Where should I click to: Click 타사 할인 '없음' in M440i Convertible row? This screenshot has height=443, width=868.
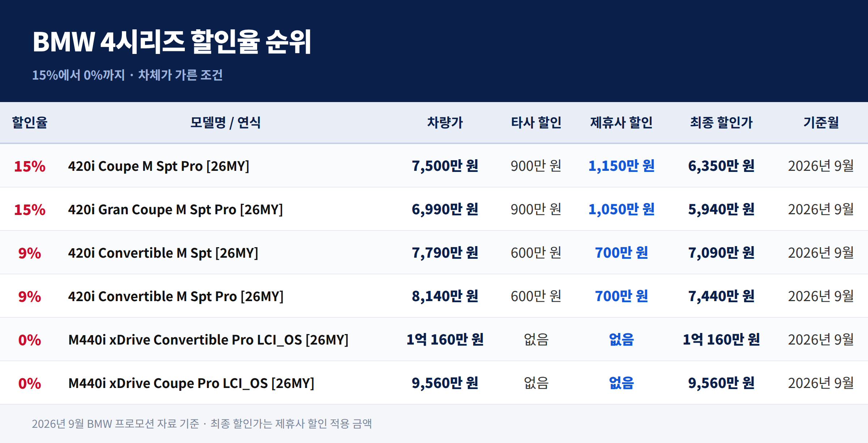[x=536, y=339]
